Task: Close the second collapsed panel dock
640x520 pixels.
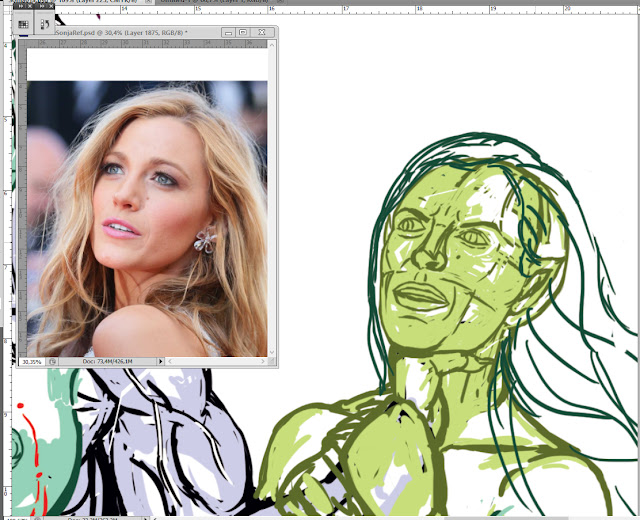Action: click(51, 6)
